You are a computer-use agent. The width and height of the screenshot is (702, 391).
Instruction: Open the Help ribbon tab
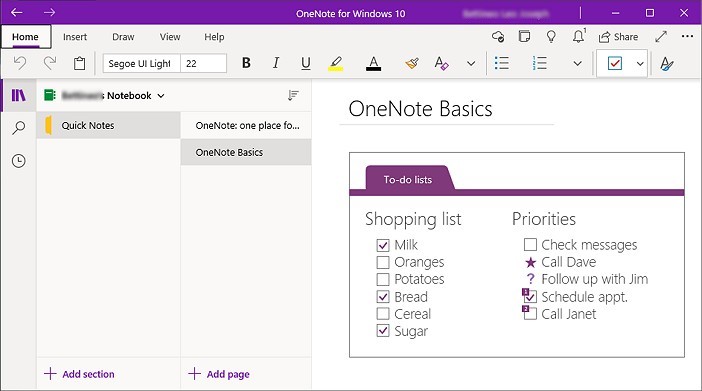(214, 37)
